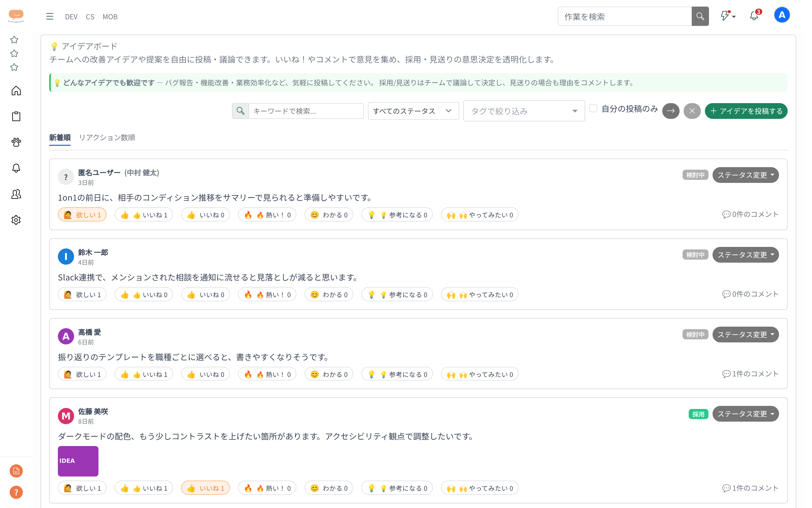Toggle 熱い！ reaction on Slack連携 post
This screenshot has height=508, width=812.
click(x=267, y=295)
